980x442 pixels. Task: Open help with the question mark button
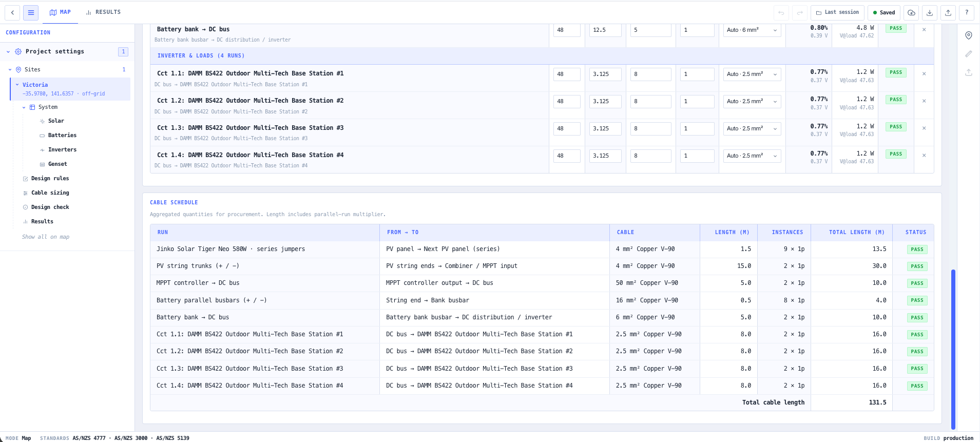click(967, 12)
